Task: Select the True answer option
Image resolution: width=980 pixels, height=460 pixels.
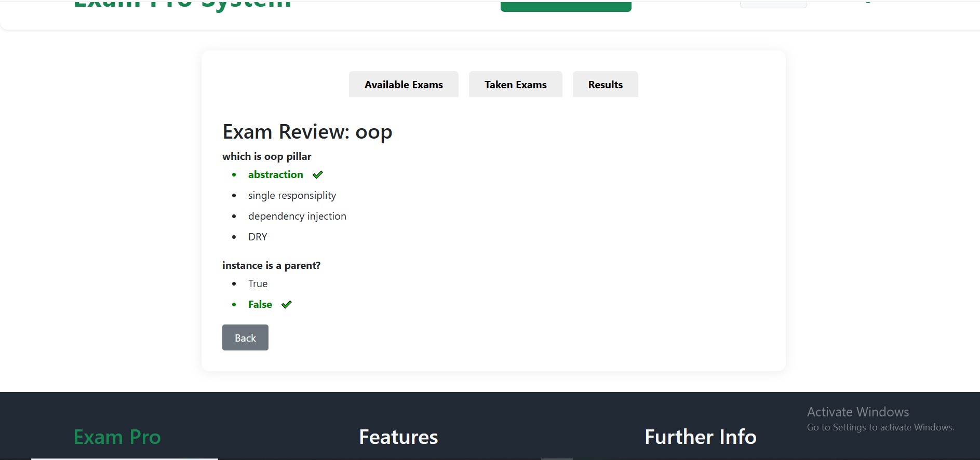Action: click(x=258, y=284)
